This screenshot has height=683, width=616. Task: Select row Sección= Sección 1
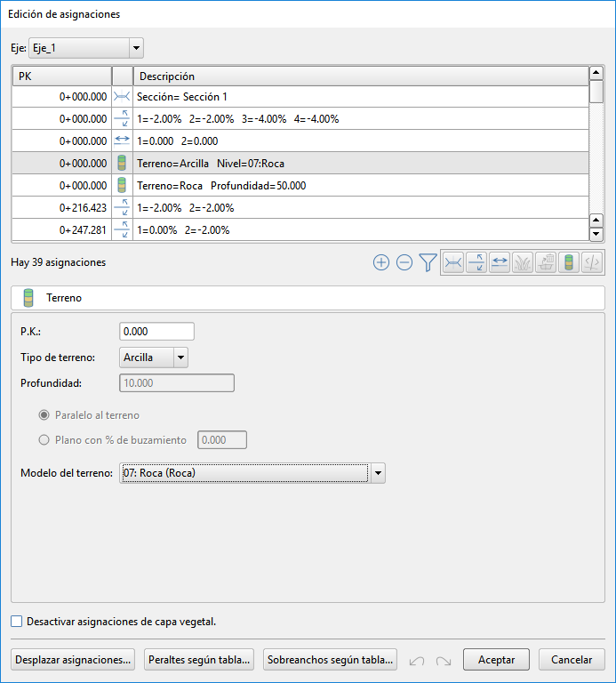coord(300,97)
